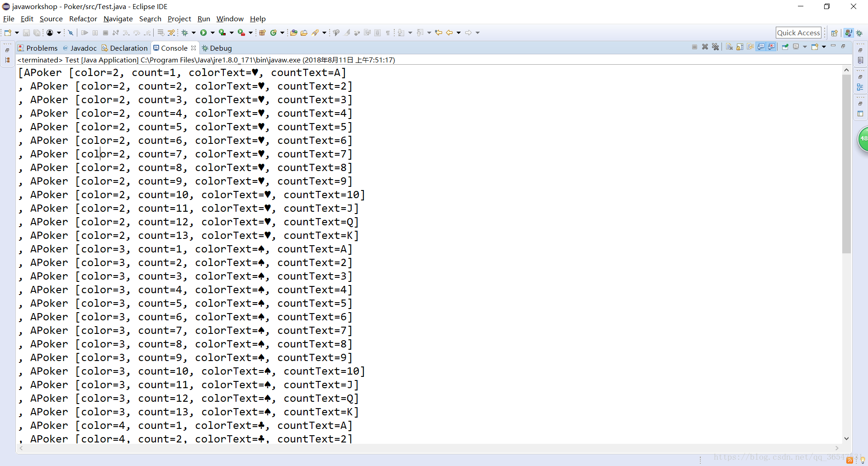Open the Open Console dropdown arrow
This screenshot has height=466, width=868.
pyautogui.click(x=824, y=47)
